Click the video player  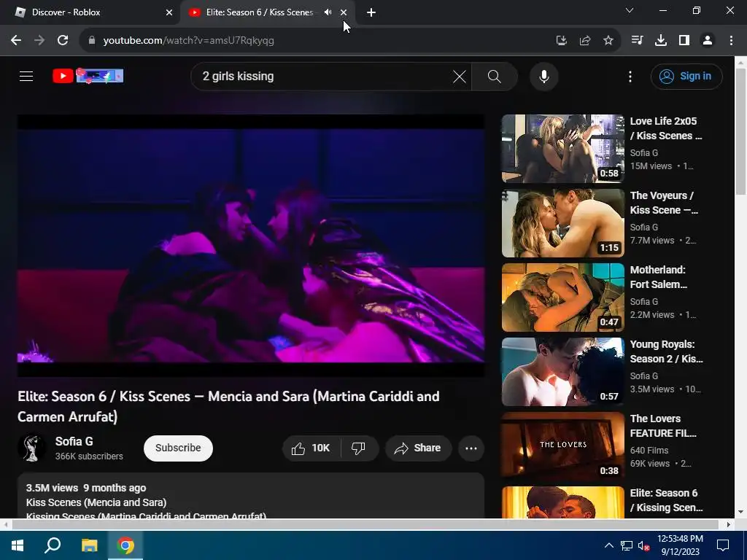click(x=251, y=246)
